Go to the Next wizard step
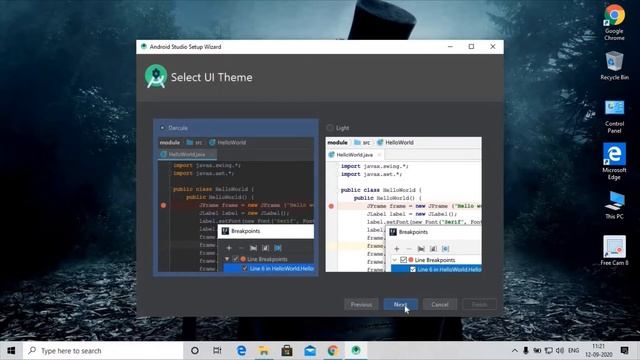Image resolution: width=640 pixels, height=360 pixels. pos(400,304)
